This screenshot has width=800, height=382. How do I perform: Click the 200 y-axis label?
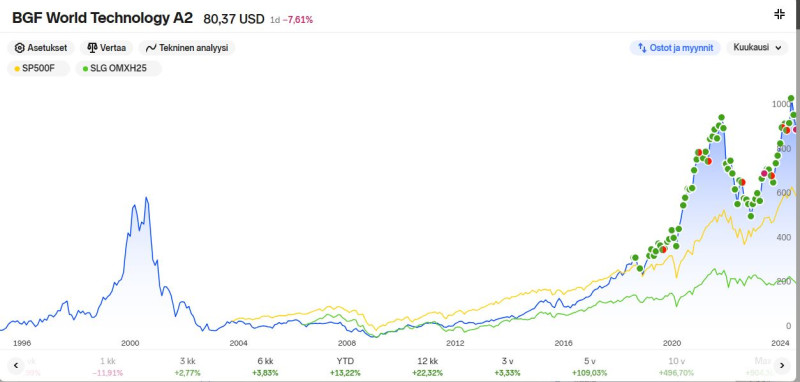pos(784,282)
